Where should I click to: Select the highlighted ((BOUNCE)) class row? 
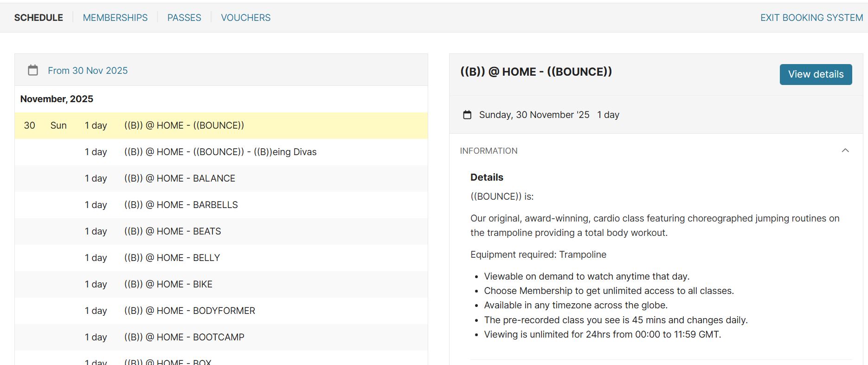[184, 125]
